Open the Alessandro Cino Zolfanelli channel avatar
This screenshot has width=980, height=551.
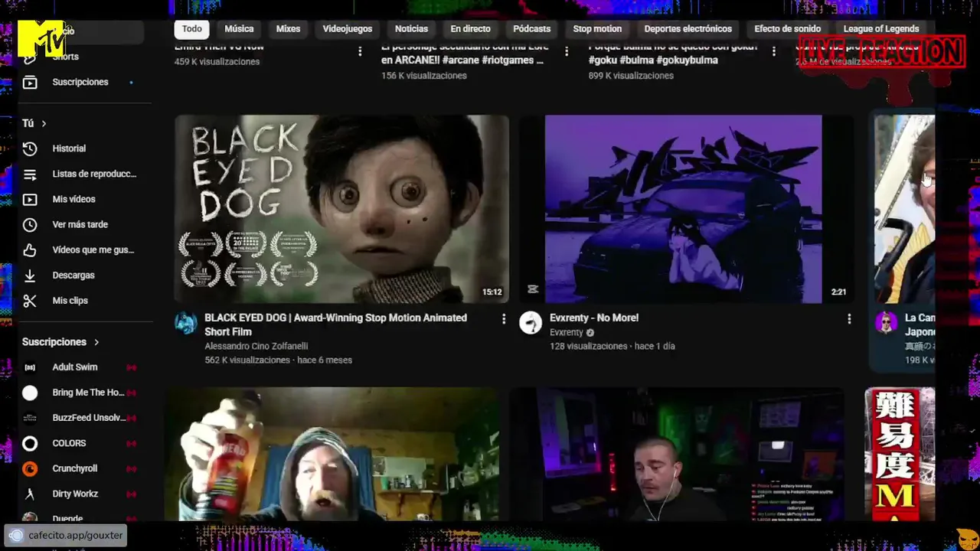tap(186, 323)
